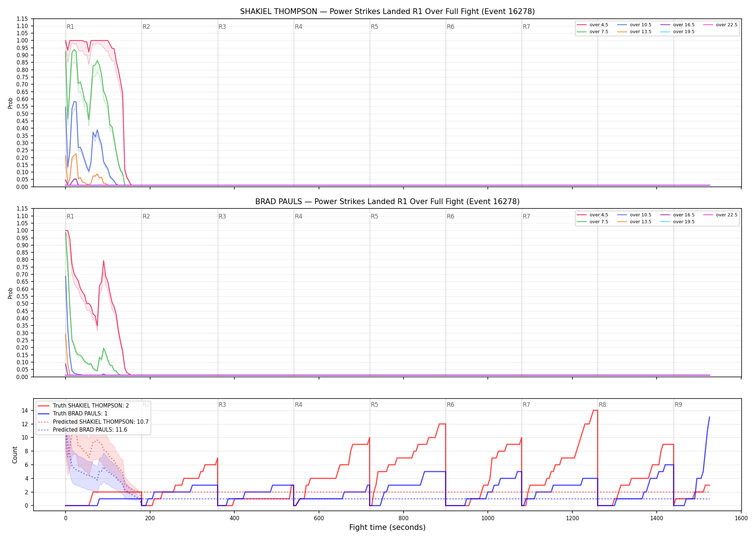Click the 1600 tick on the x-axis
The width and height of the screenshot is (756, 540).
pos(741,518)
